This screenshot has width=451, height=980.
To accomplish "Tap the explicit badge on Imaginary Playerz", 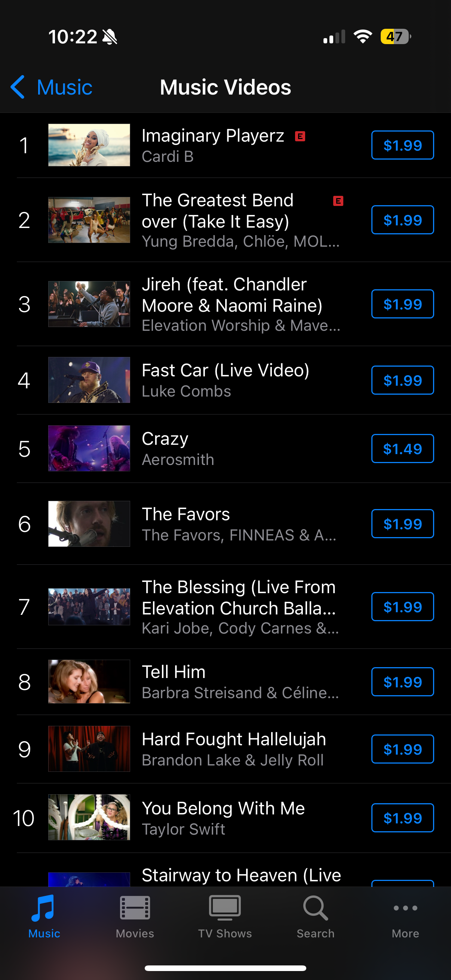I will tap(300, 136).
